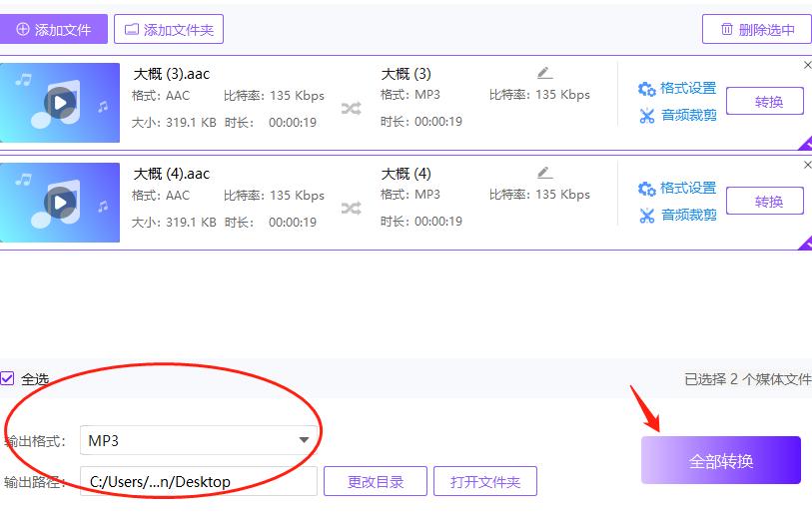Remove 大概 (4) row with X

click(x=807, y=165)
